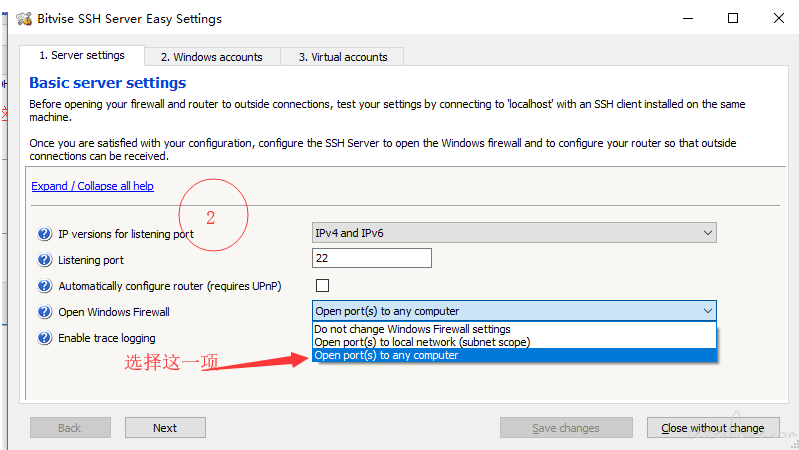Image resolution: width=799 pixels, height=450 pixels.
Task: Click help icon for IP versions setting
Action: coord(44,234)
